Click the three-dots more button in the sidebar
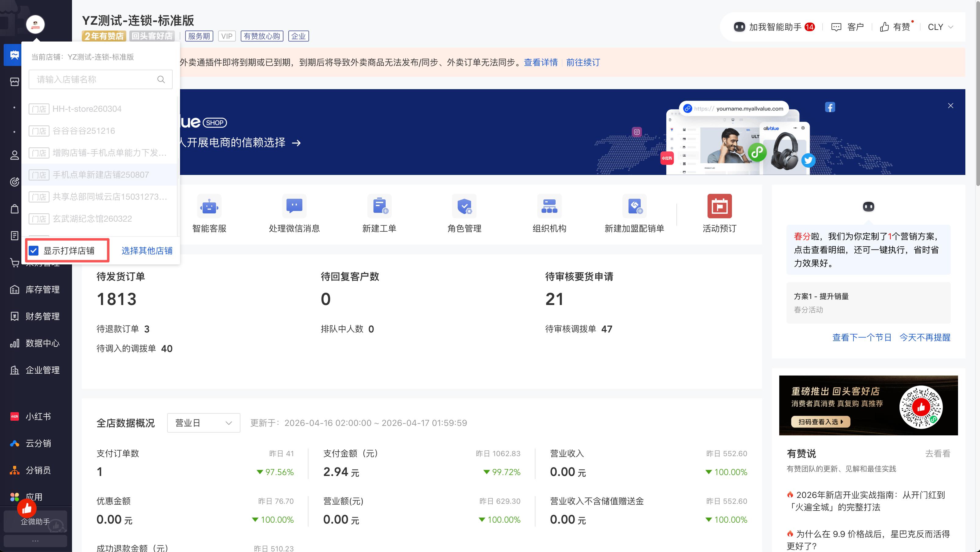Screen dimensions: 980x552 tap(35, 541)
